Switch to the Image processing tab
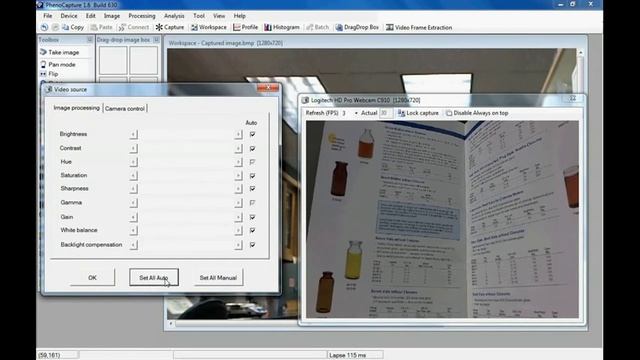Screen dimensions: 640x360 [x=77, y=108]
